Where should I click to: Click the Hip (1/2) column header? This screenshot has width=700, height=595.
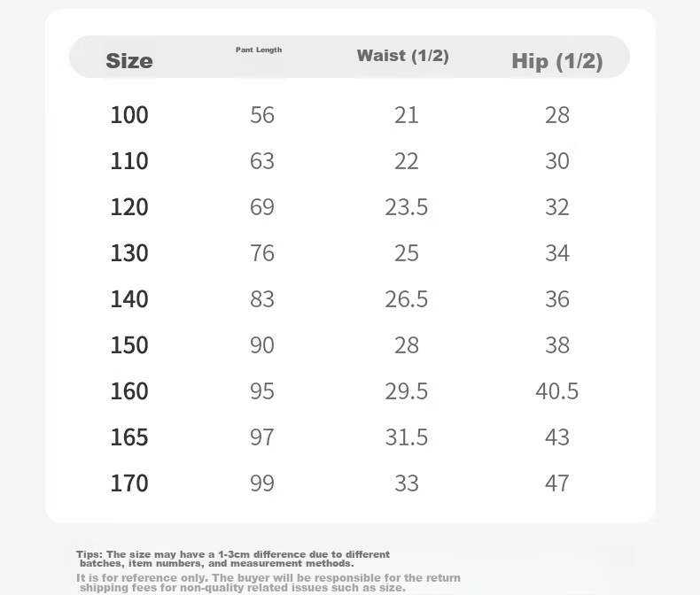557,61
